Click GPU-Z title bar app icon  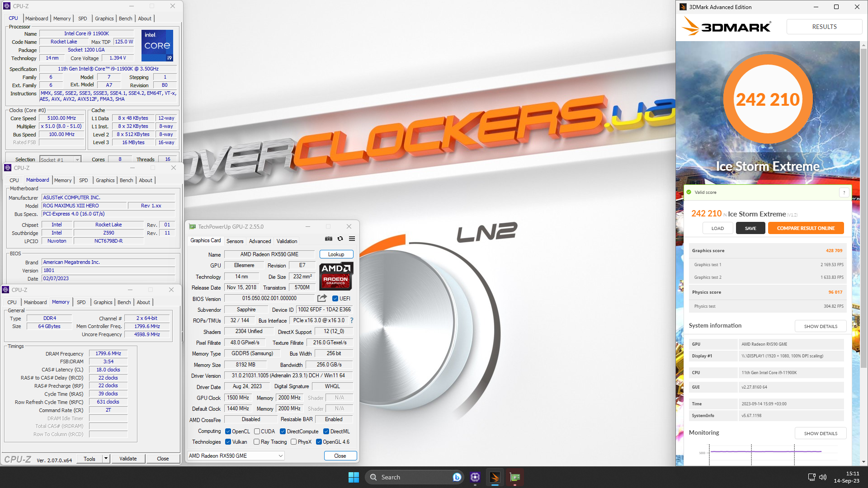tap(192, 227)
